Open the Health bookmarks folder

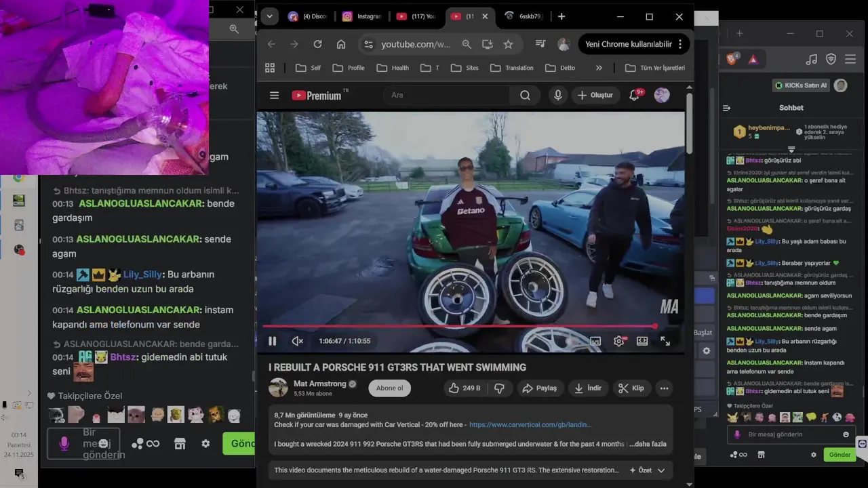393,68
